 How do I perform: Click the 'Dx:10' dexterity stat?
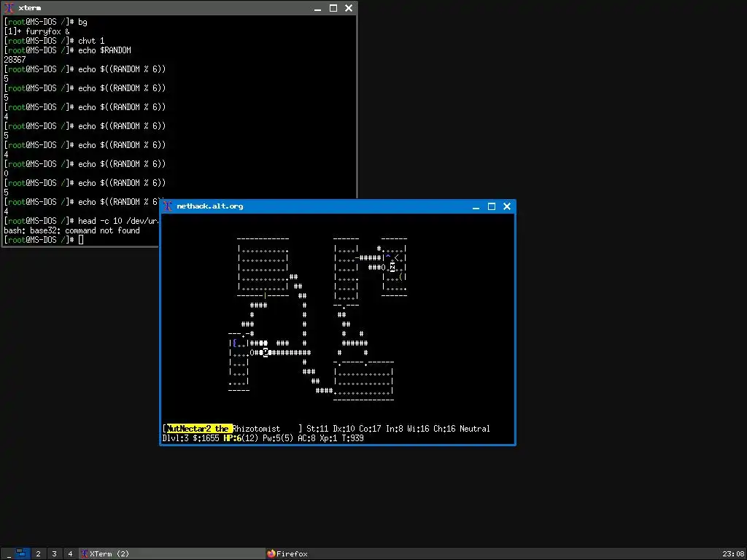(x=344, y=429)
